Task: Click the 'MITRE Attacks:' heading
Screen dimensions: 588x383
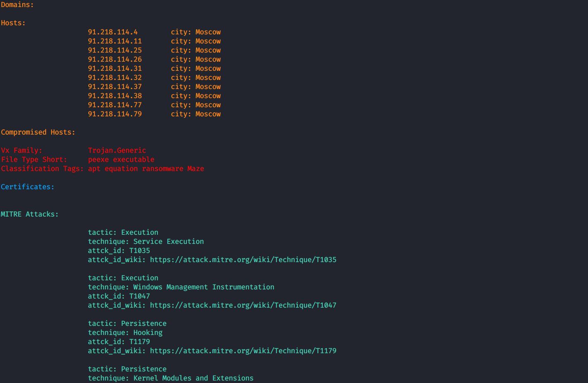Action: [x=30, y=214]
